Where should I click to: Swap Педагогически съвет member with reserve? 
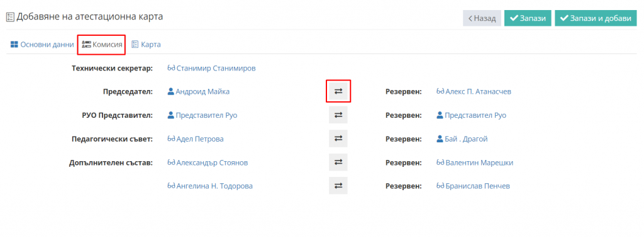(x=338, y=139)
